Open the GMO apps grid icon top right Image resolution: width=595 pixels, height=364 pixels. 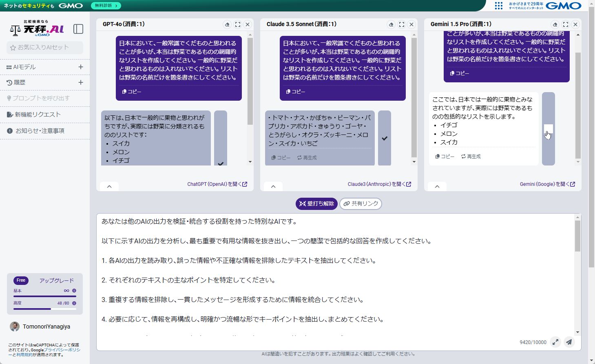click(498, 6)
